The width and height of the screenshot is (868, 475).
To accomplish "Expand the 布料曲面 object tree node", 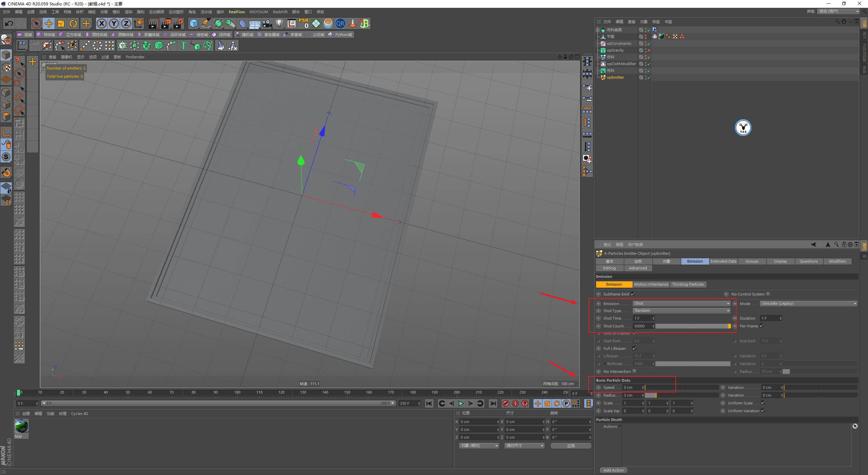I will coord(598,30).
